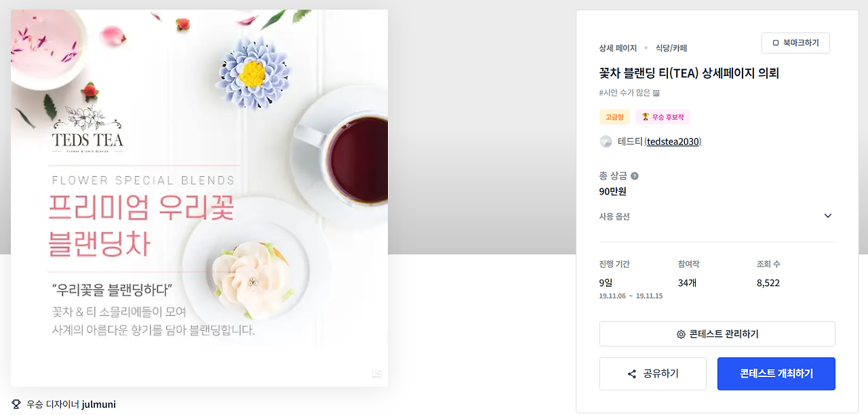Open the 식당/카페 category breadcrumb

pos(671,48)
